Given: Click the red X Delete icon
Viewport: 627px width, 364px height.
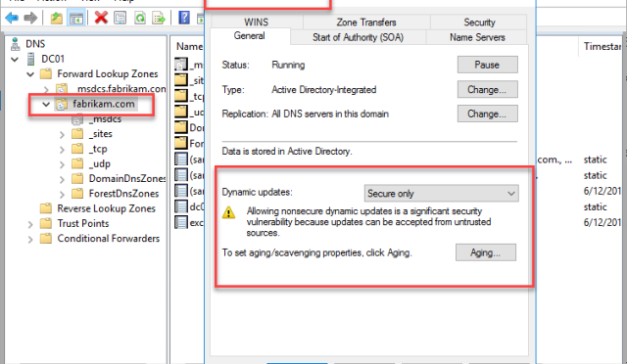Looking at the screenshot, I should click(x=101, y=18).
